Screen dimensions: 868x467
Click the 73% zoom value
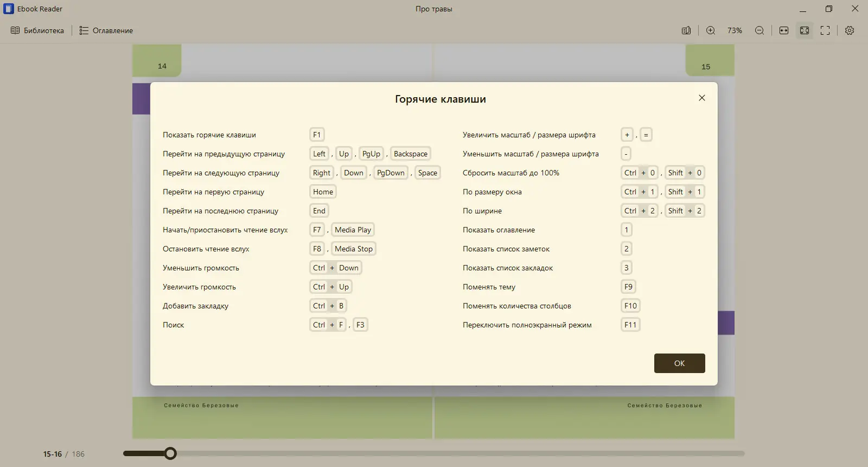coord(735,30)
